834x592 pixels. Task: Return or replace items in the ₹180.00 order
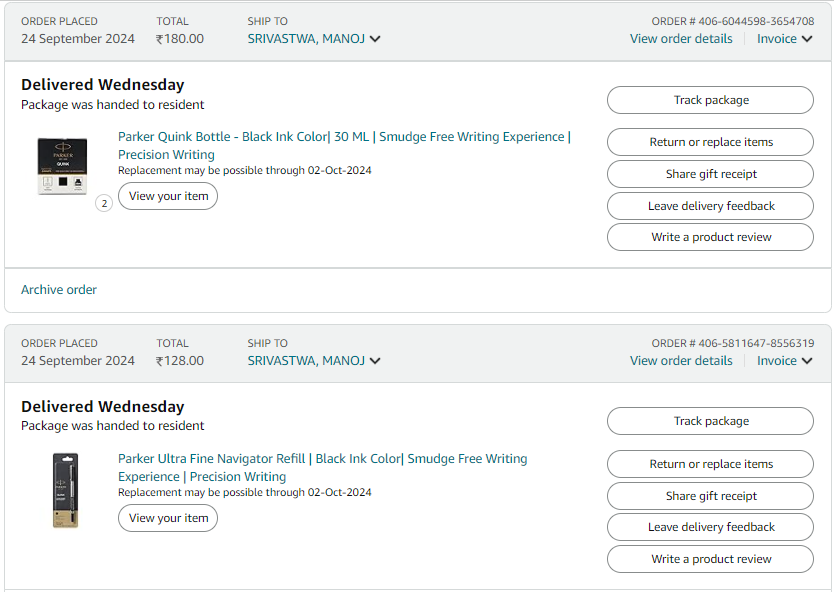tap(710, 142)
